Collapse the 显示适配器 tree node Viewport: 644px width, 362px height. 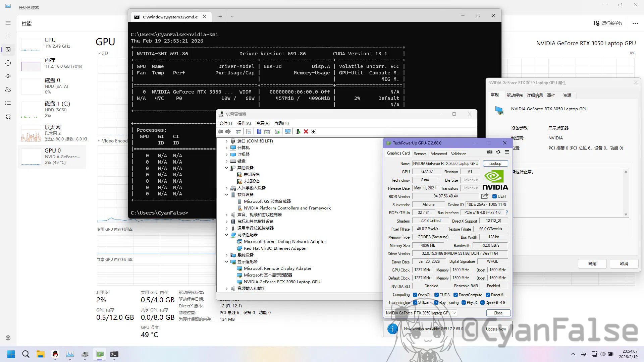coord(227,261)
